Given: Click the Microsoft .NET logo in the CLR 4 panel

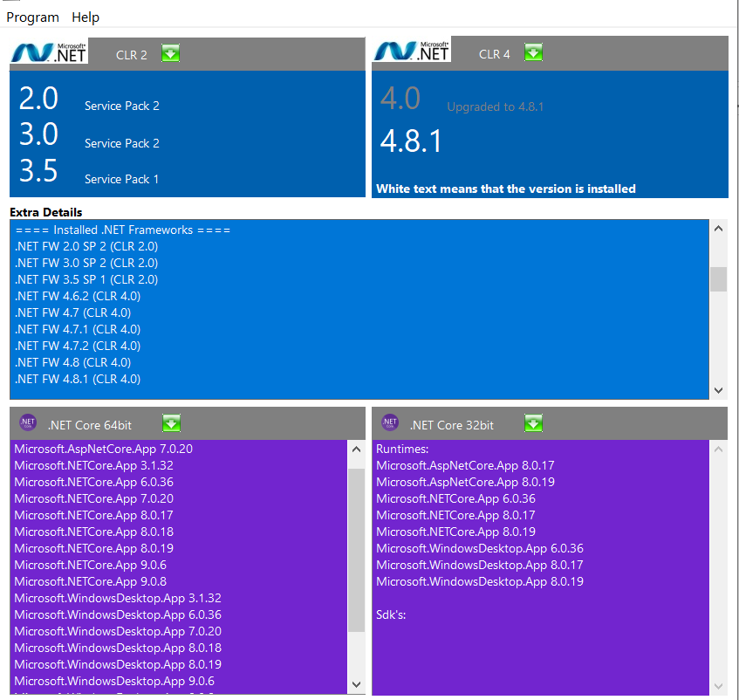Looking at the screenshot, I should click(410, 49).
